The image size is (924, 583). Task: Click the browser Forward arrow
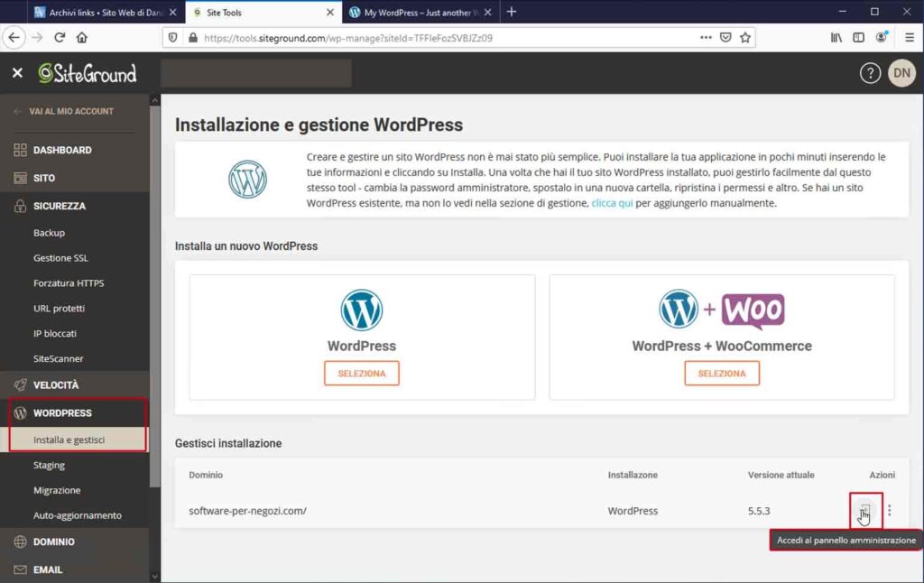tap(37, 38)
